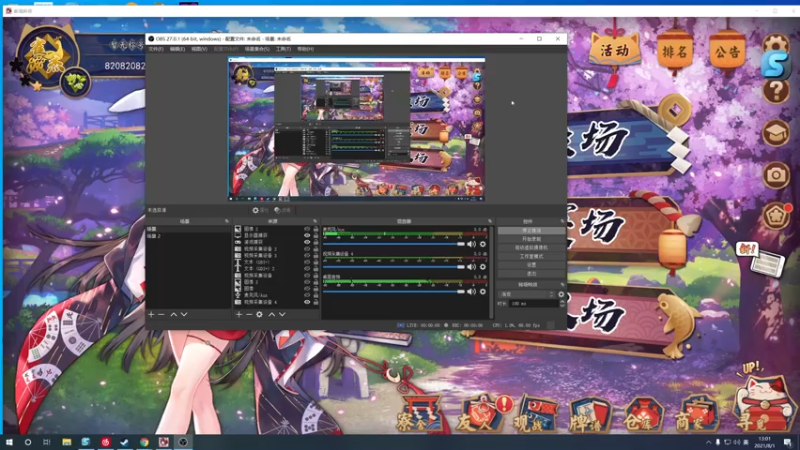Click the 启动虚拟摄像机 button
The image size is (800, 450).
coord(531,247)
